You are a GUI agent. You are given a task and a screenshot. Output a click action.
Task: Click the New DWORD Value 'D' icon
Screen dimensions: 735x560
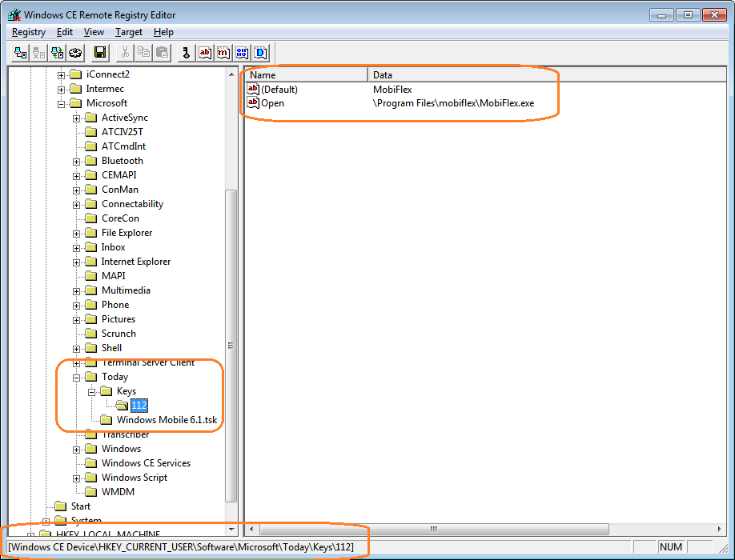click(x=260, y=53)
